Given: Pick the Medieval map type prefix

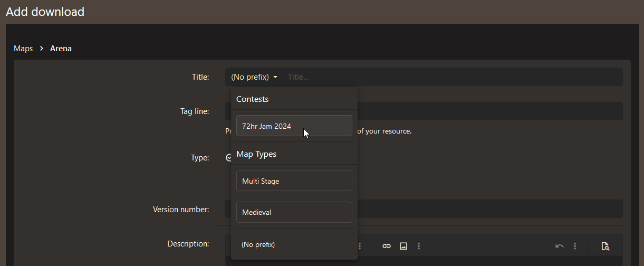Looking at the screenshot, I should pyautogui.click(x=294, y=212).
